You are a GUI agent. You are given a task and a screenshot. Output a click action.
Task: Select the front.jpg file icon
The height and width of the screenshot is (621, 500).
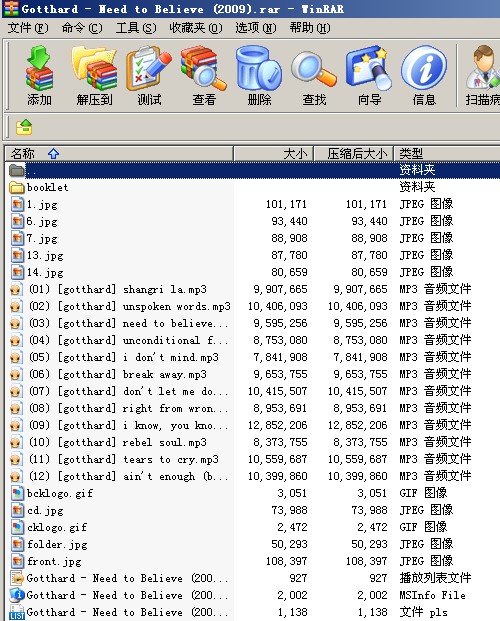coord(17,561)
